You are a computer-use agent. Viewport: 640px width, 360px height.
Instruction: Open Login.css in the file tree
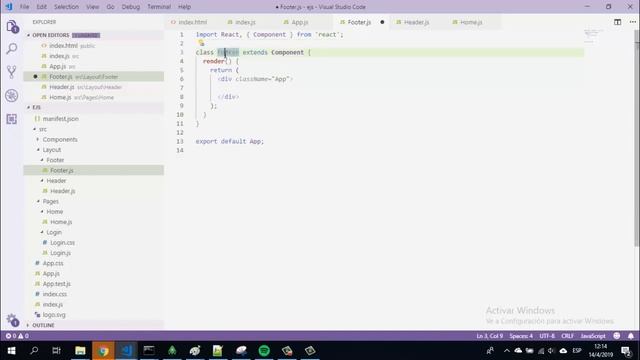(62, 242)
